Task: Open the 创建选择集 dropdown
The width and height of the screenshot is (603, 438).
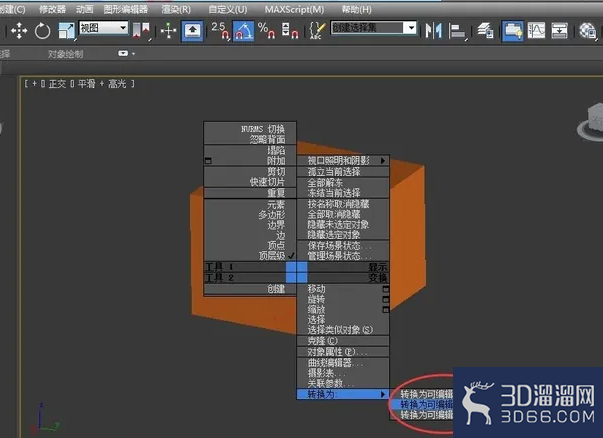Action: pos(373,28)
